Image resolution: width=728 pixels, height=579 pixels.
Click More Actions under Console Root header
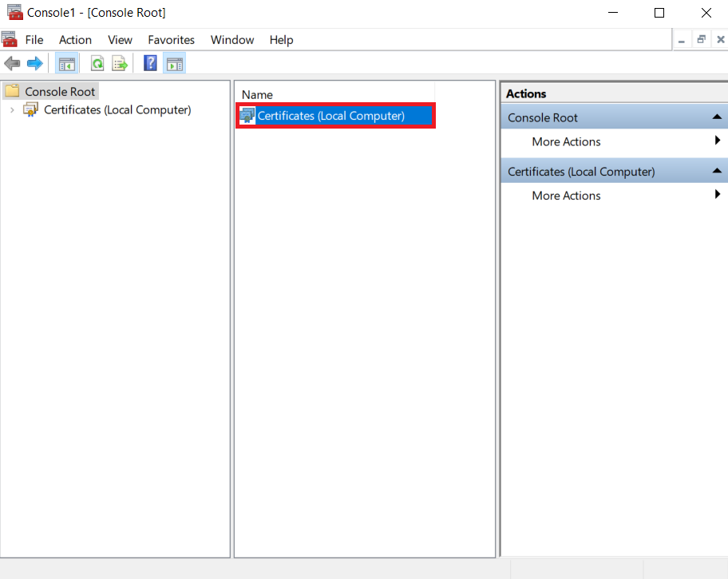[566, 141]
